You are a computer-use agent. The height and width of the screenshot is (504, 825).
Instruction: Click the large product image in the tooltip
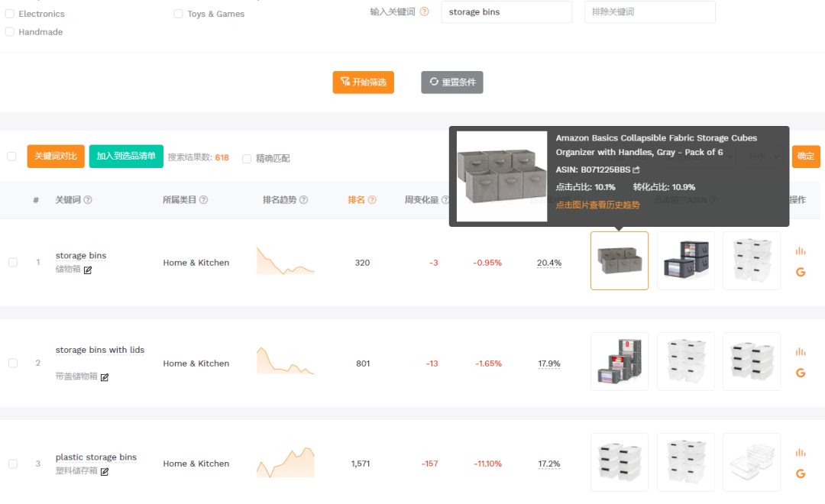tap(502, 176)
